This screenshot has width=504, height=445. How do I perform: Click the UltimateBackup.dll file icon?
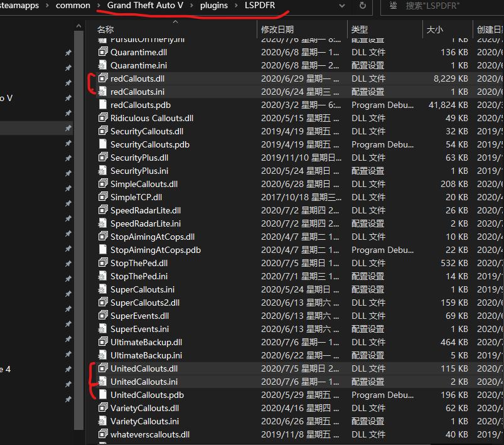(103, 341)
